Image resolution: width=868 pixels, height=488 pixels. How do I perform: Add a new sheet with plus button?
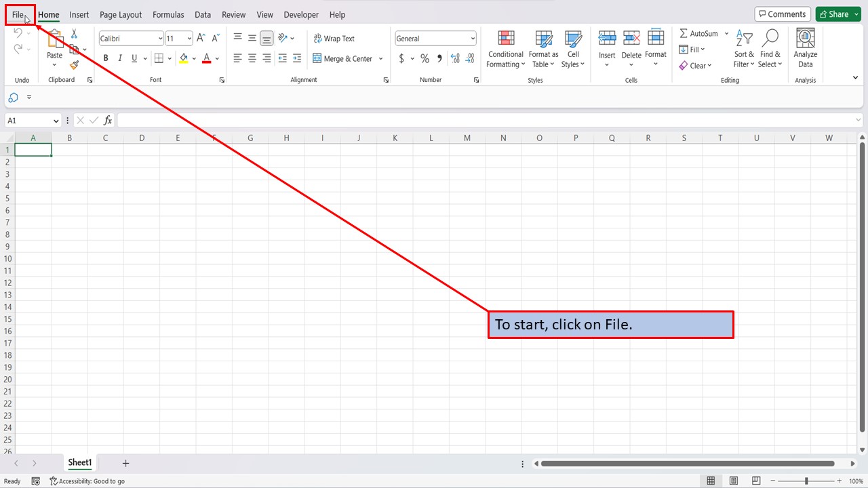pos(125,463)
